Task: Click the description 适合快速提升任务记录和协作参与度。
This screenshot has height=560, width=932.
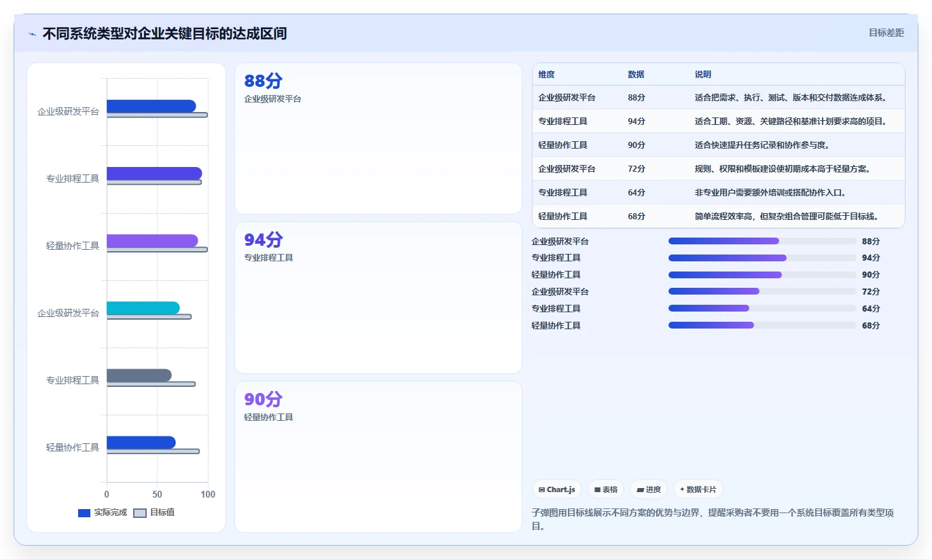Action: click(x=762, y=145)
